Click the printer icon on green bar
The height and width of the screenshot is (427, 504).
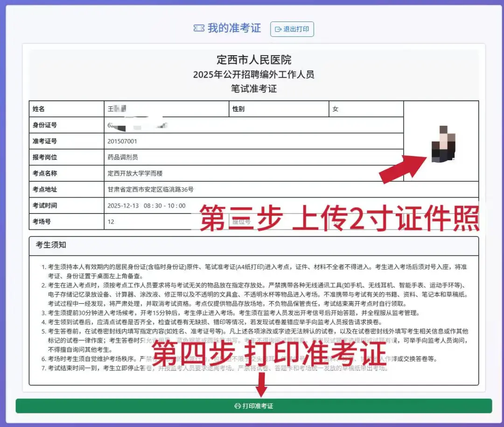pos(237,406)
